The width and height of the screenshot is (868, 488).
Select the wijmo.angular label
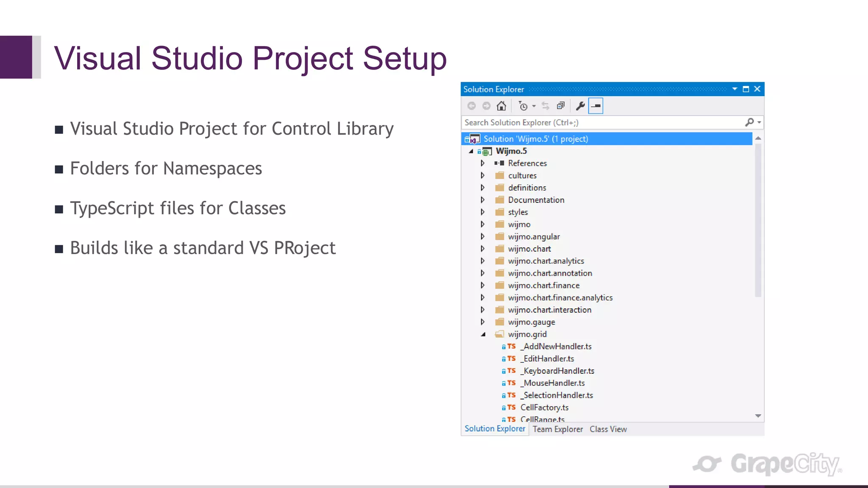[x=534, y=237]
